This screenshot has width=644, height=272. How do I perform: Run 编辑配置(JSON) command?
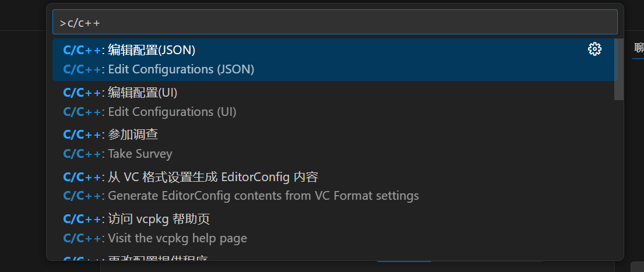(152, 50)
